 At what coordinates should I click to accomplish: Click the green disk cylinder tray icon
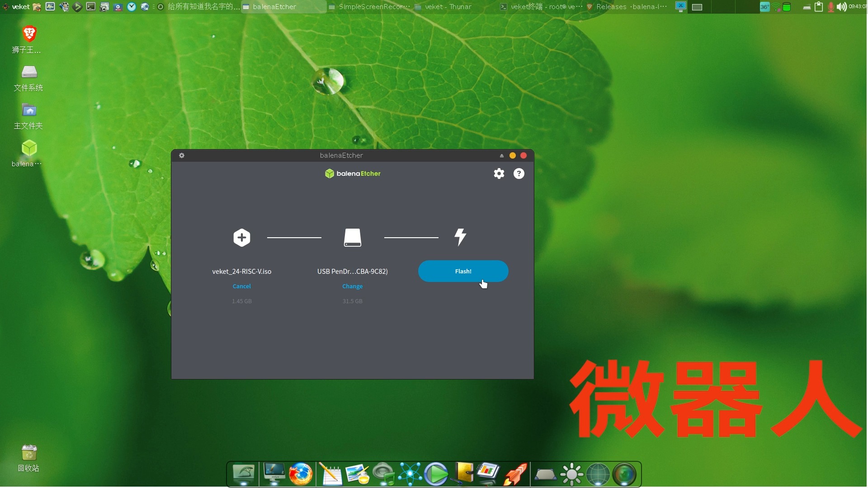787,7
